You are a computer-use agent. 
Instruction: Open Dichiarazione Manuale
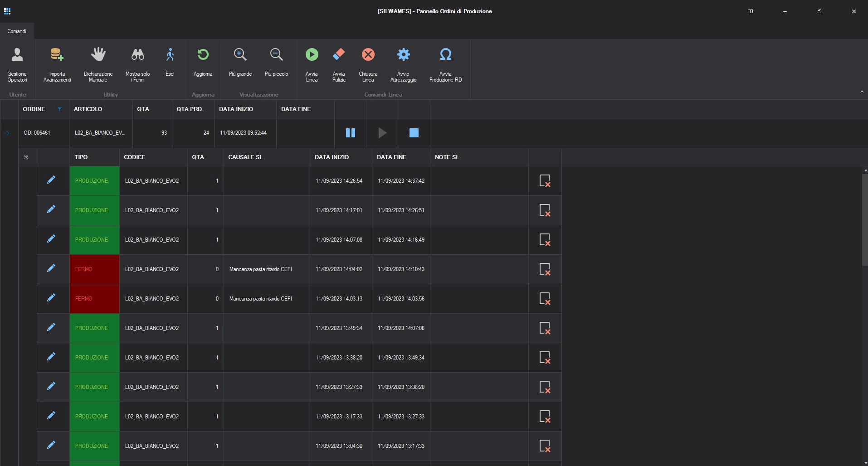(x=98, y=63)
